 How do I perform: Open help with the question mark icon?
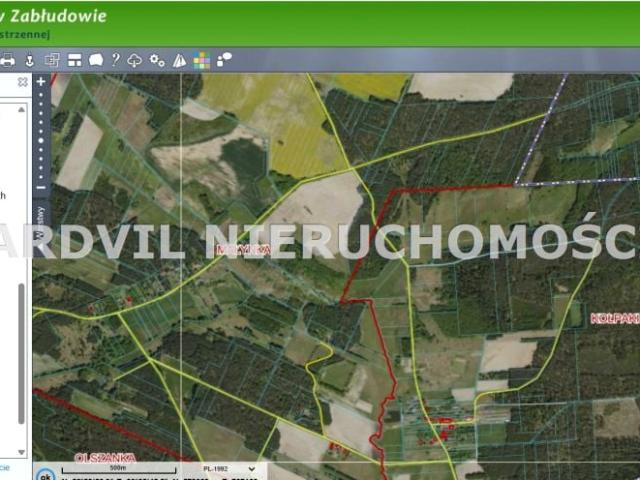pyautogui.click(x=116, y=60)
